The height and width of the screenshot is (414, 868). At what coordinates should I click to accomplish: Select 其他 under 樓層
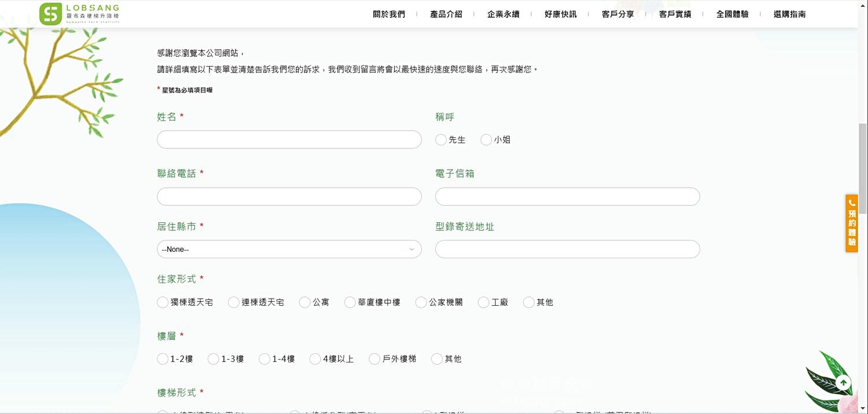(437, 359)
